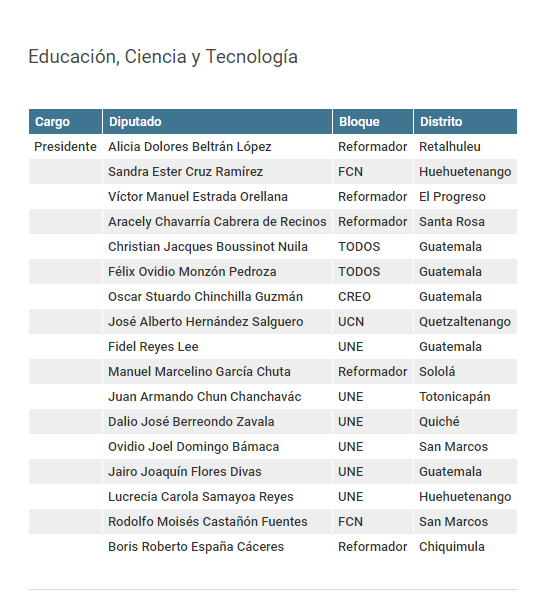Select Fidel Reyes Lee name

coord(153,347)
